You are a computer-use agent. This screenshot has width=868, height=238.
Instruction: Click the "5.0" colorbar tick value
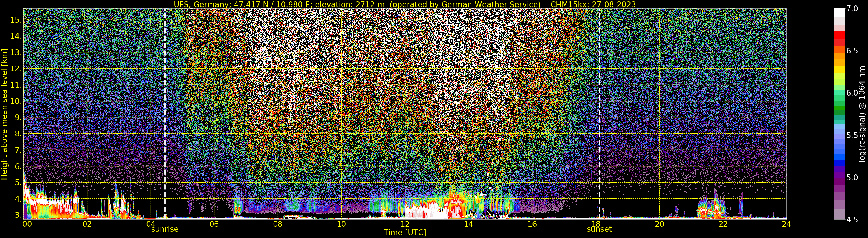pyautogui.click(x=852, y=177)
